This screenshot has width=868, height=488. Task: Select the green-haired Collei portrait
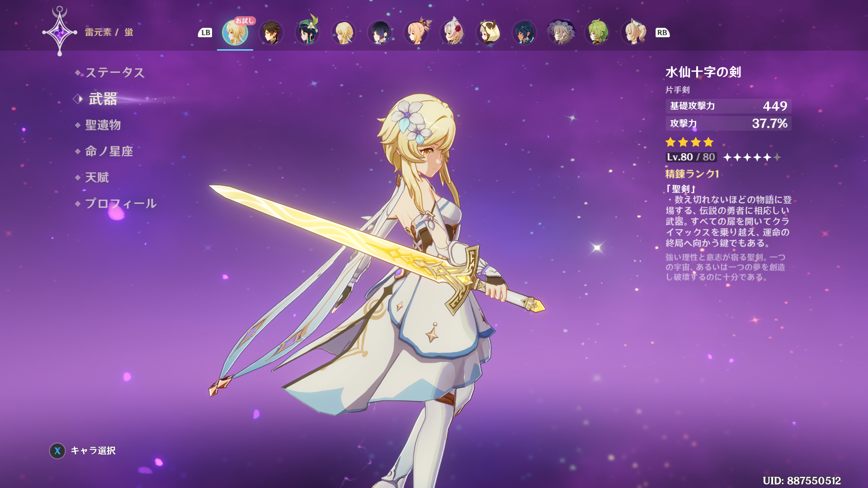597,33
